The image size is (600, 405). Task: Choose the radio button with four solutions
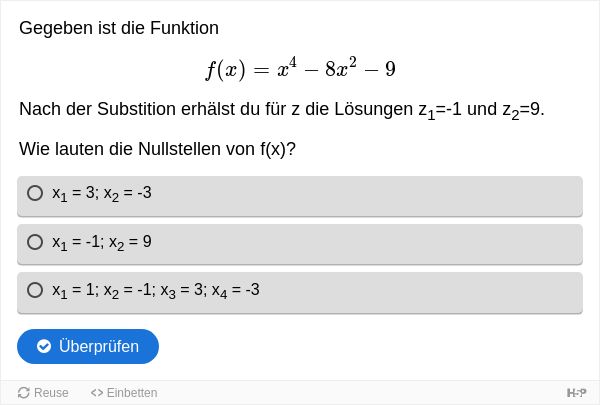tap(35, 290)
